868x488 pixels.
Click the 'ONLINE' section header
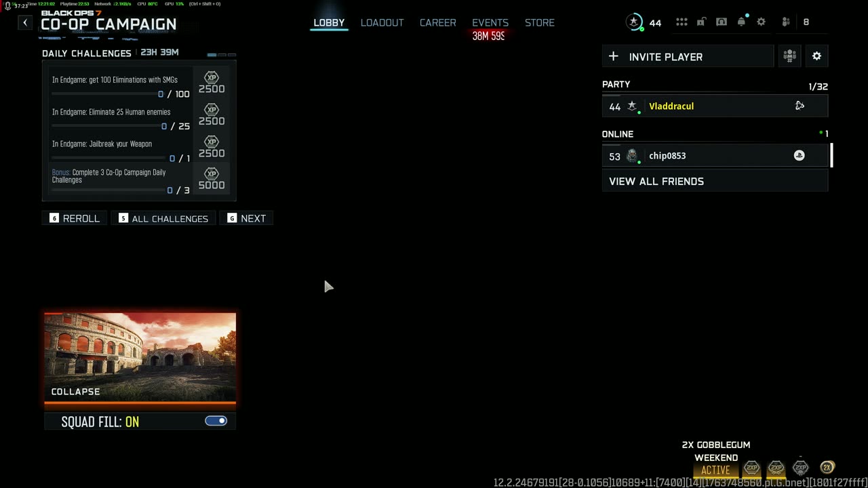618,134
